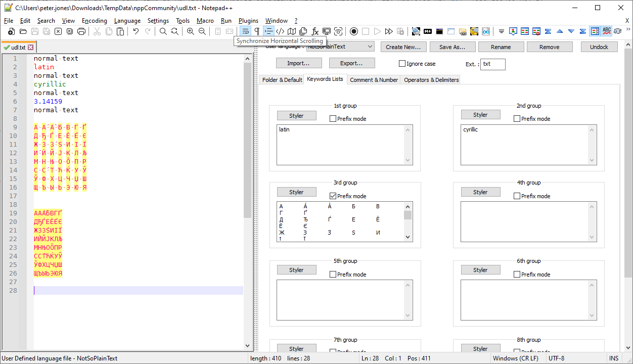633x364 pixels.
Task: Click the blue up-arrow toolbar icon
Action: 560,31
